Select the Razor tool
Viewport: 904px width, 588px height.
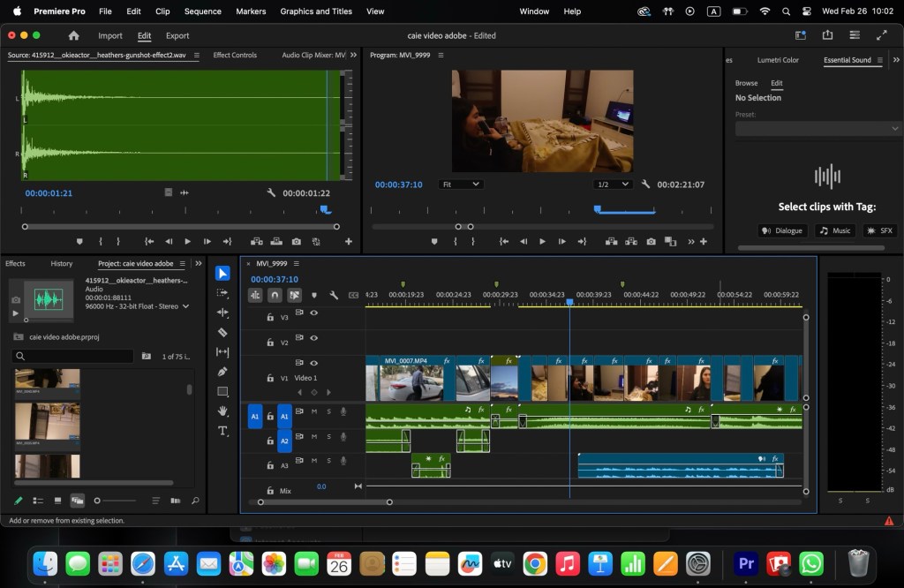(222, 333)
